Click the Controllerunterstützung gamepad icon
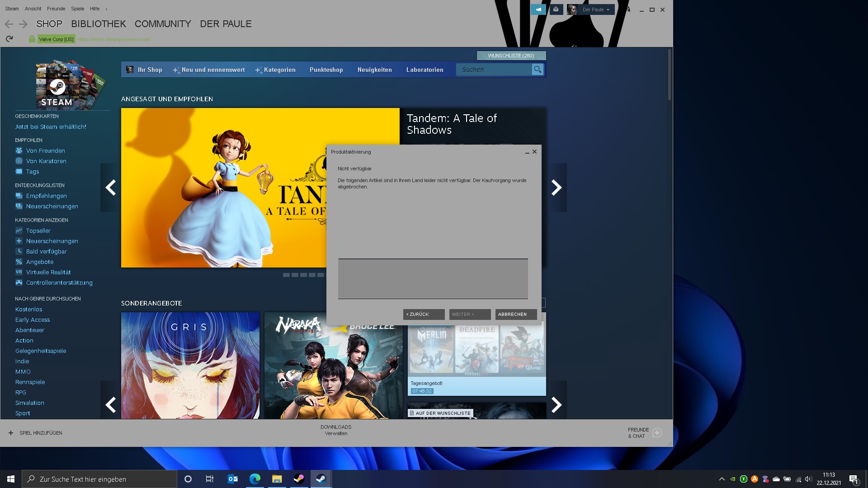This screenshot has height=488, width=868. pos(19,282)
